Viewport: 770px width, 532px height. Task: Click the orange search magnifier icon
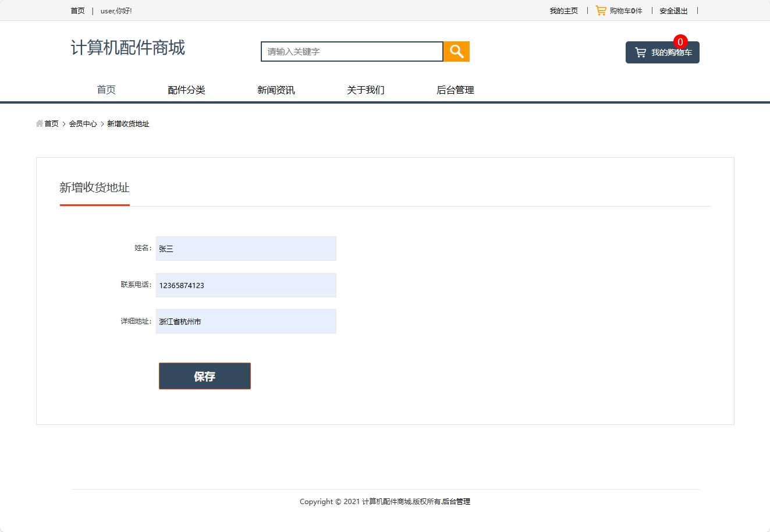point(456,51)
